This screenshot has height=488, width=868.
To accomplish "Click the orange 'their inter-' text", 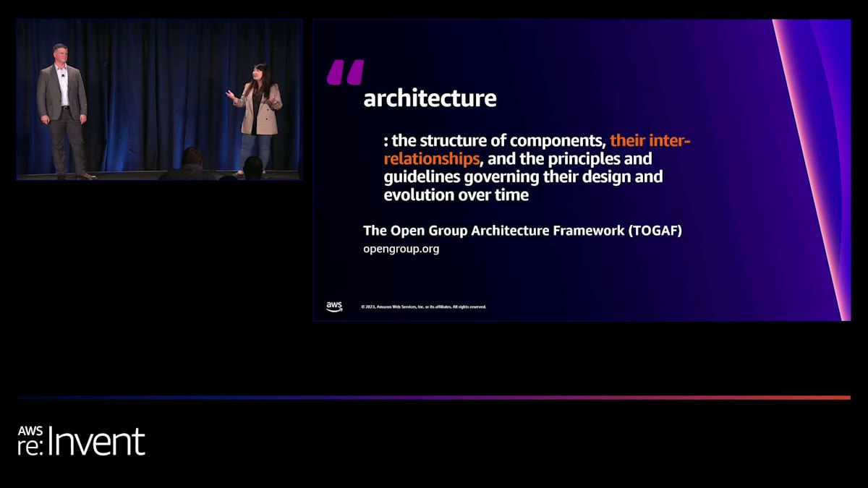I will point(650,140).
